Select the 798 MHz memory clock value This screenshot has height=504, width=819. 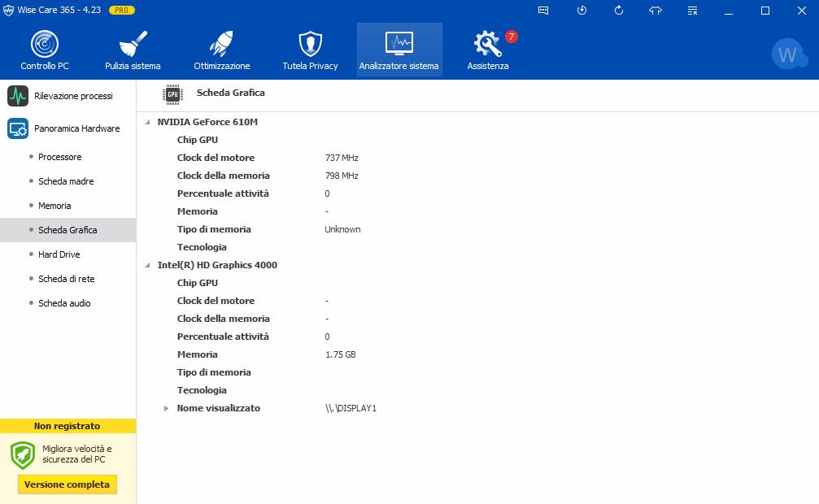342,176
